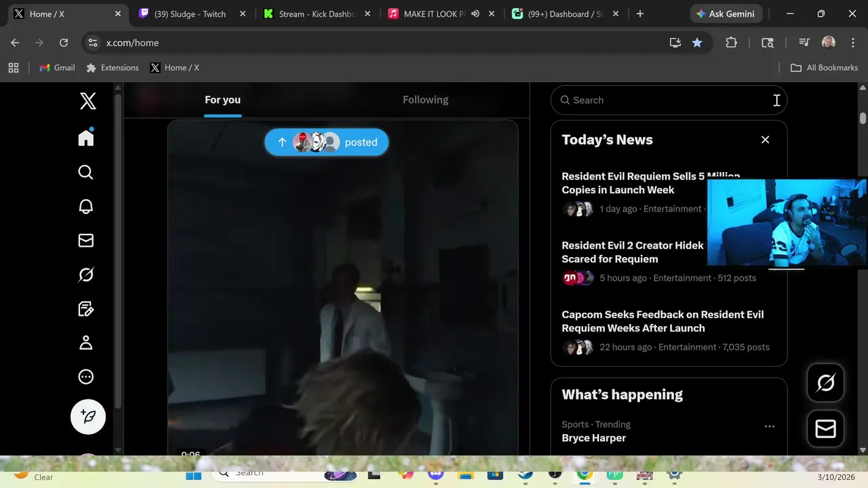This screenshot has height=488, width=868.
Task: Open more options for Bryce Harper trend
Action: [769, 426]
